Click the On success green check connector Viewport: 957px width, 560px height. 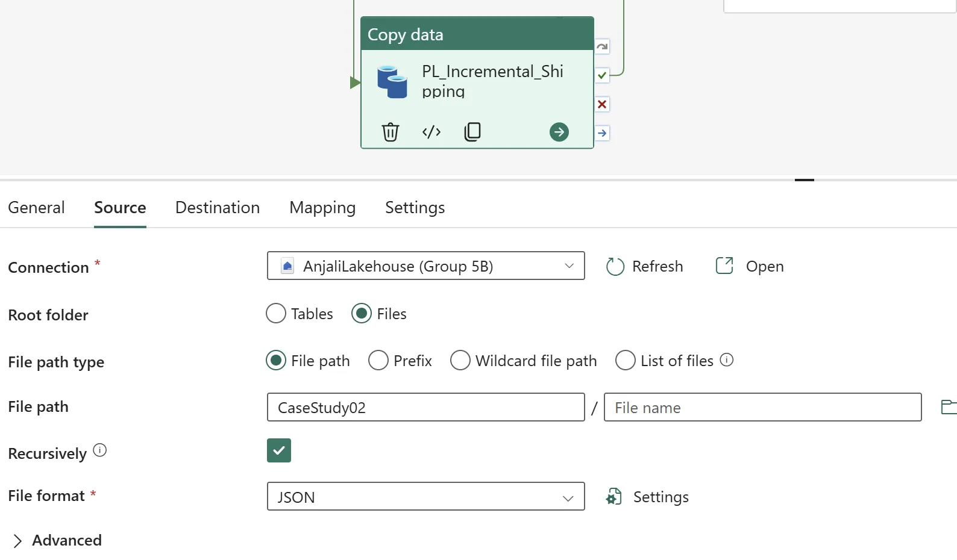[602, 75]
